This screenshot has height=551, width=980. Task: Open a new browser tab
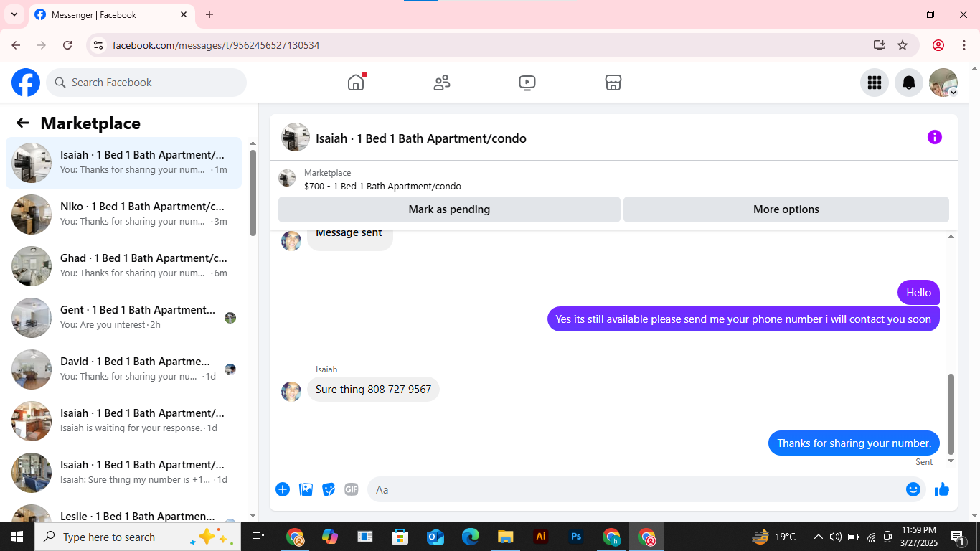pyautogui.click(x=209, y=14)
